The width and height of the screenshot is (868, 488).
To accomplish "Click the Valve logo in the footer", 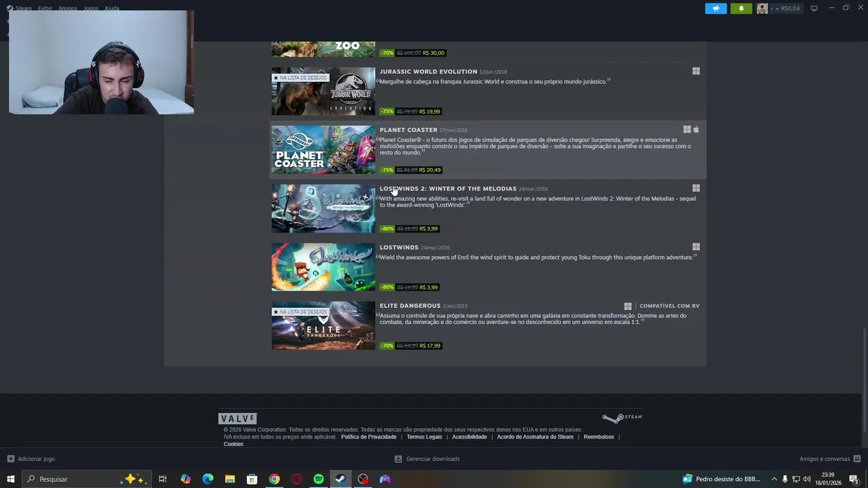I will pos(237,419).
